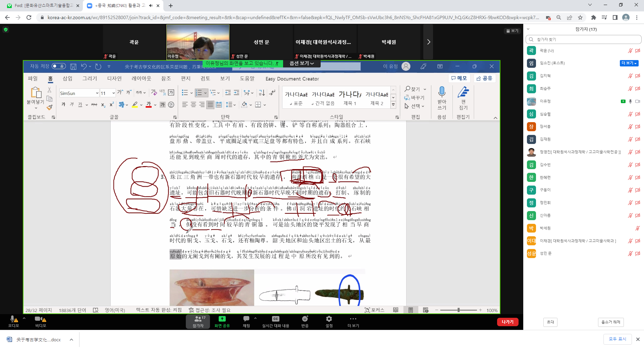
Task: Open the chat panel icon
Action: point(246,319)
